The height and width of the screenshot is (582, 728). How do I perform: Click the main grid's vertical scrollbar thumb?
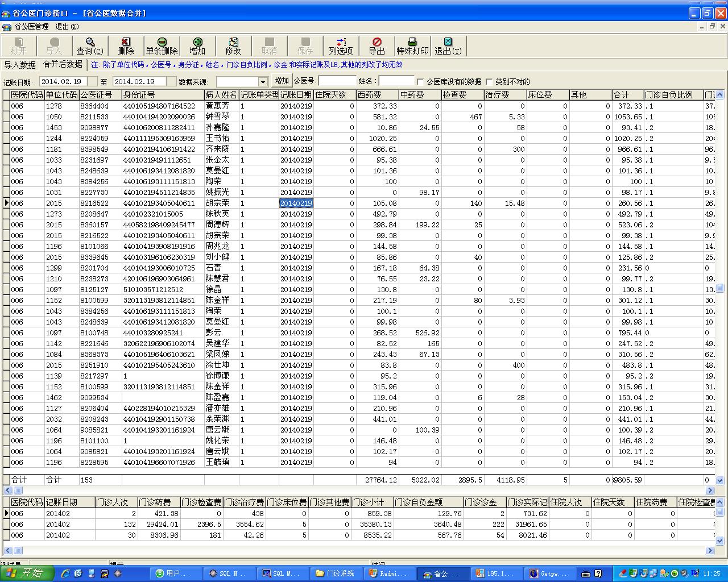tap(720, 288)
